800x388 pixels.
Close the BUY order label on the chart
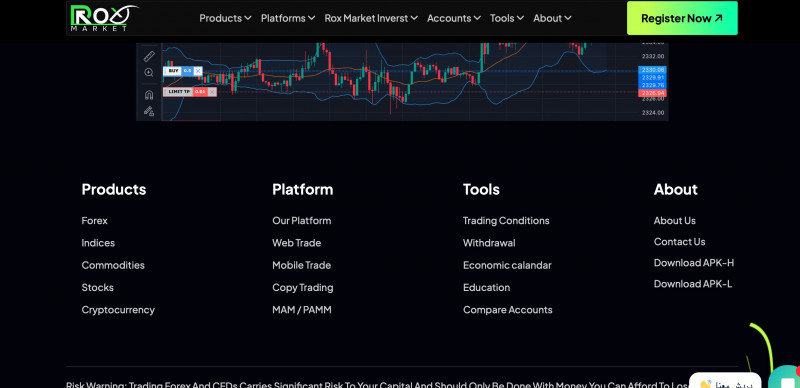(x=198, y=71)
